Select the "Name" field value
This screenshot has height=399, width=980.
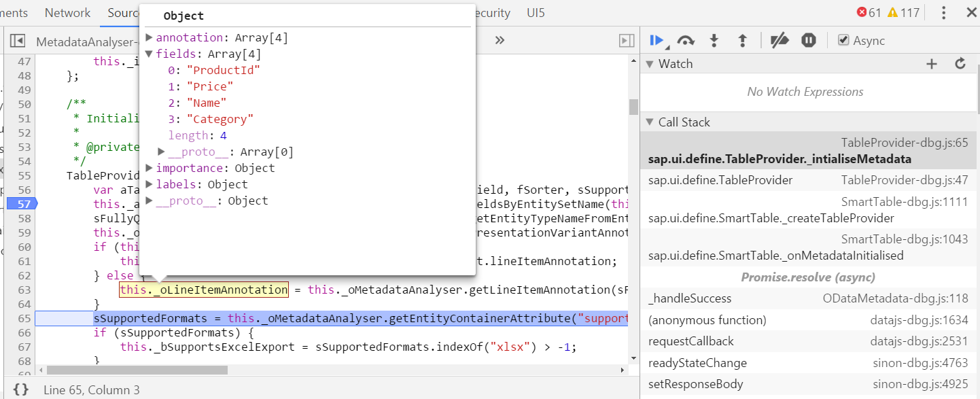coord(207,103)
